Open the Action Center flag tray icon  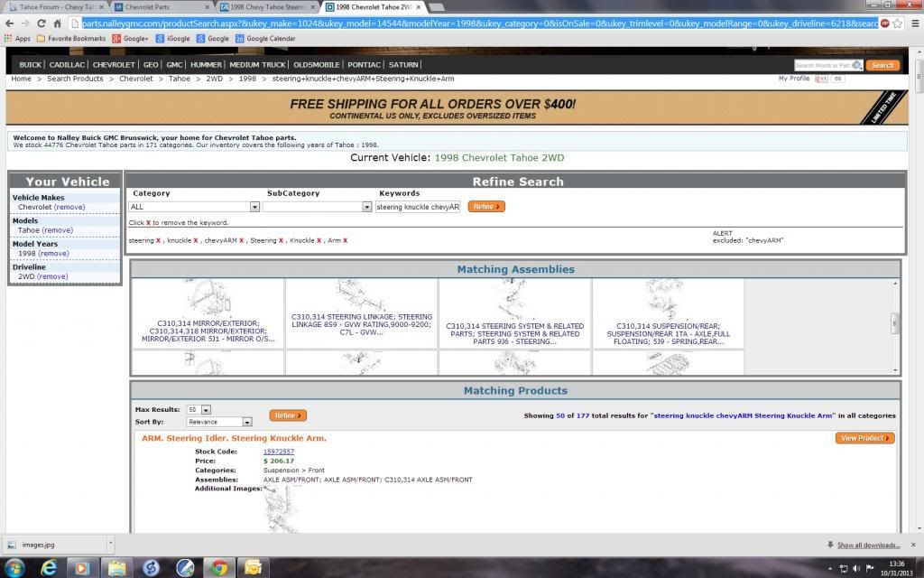click(869, 569)
